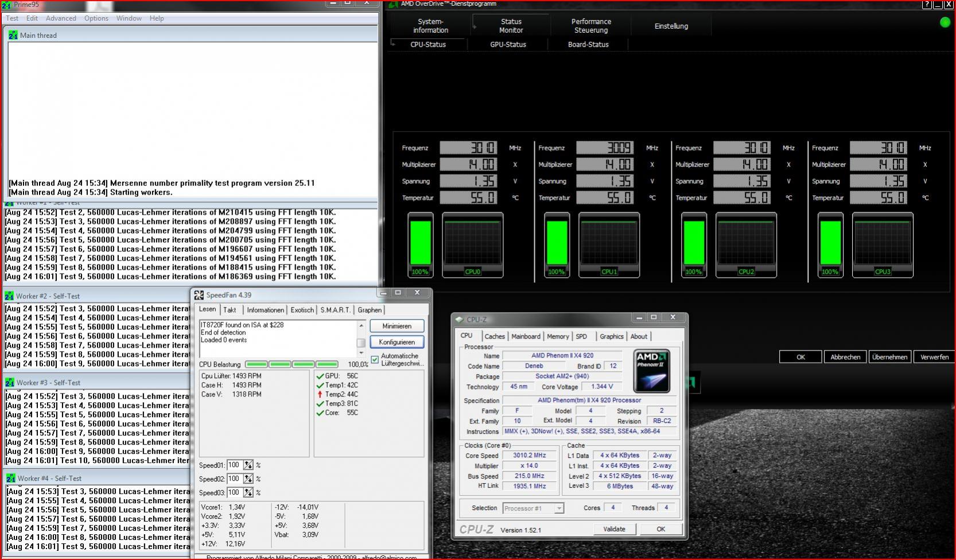The height and width of the screenshot is (560, 956).
Task: Open the S.M.A.R.T. tab in SpeedFan
Action: coord(335,310)
